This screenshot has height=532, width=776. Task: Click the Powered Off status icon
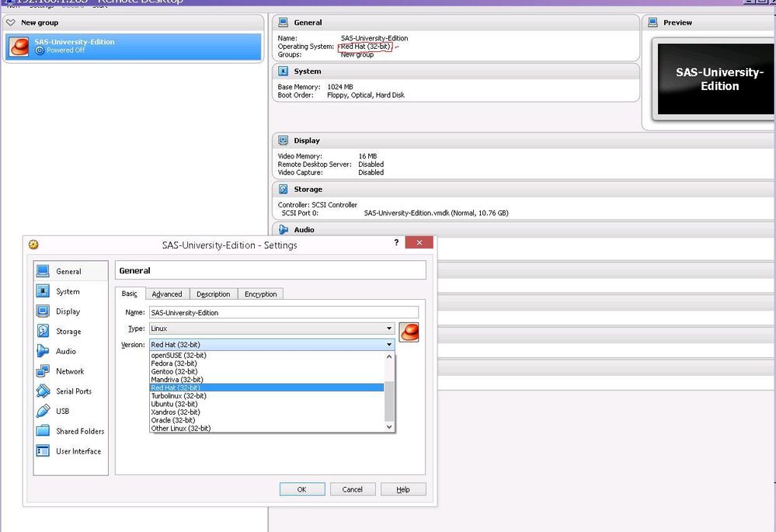pyautogui.click(x=40, y=50)
